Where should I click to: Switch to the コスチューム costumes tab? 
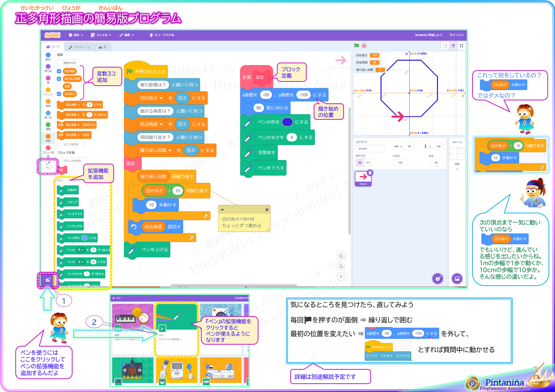pyautogui.click(x=79, y=47)
